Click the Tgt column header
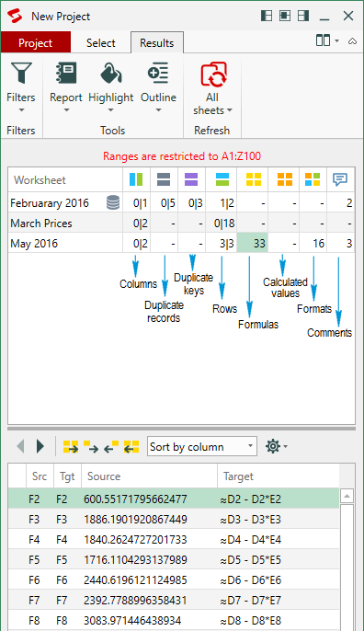 click(67, 476)
